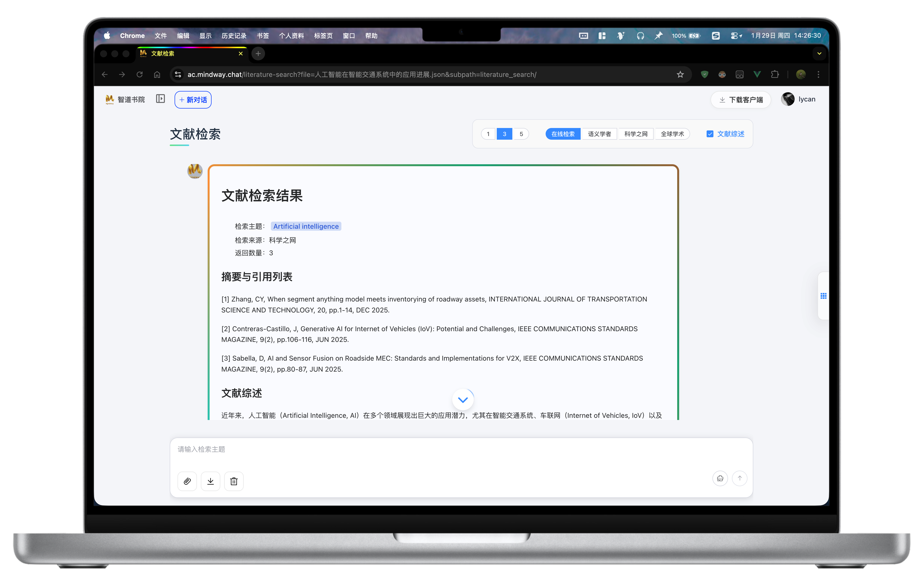Go to browser home page
Image resolution: width=924 pixels, height=584 pixels.
(x=157, y=74)
